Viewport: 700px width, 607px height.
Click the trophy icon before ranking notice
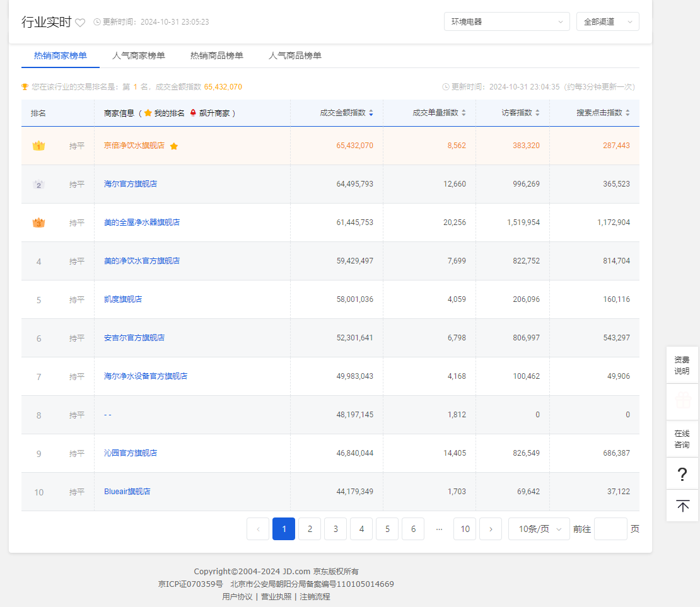pyautogui.click(x=25, y=86)
